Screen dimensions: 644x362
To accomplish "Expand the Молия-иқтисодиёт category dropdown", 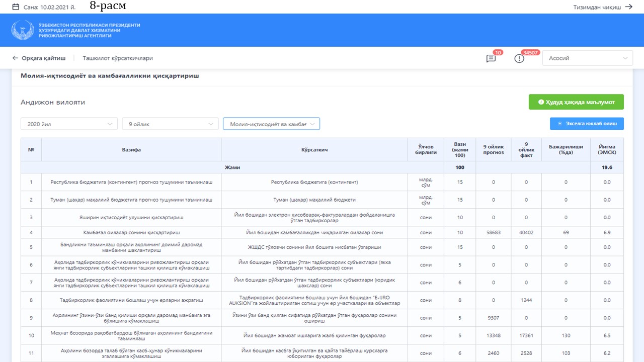I will click(271, 124).
